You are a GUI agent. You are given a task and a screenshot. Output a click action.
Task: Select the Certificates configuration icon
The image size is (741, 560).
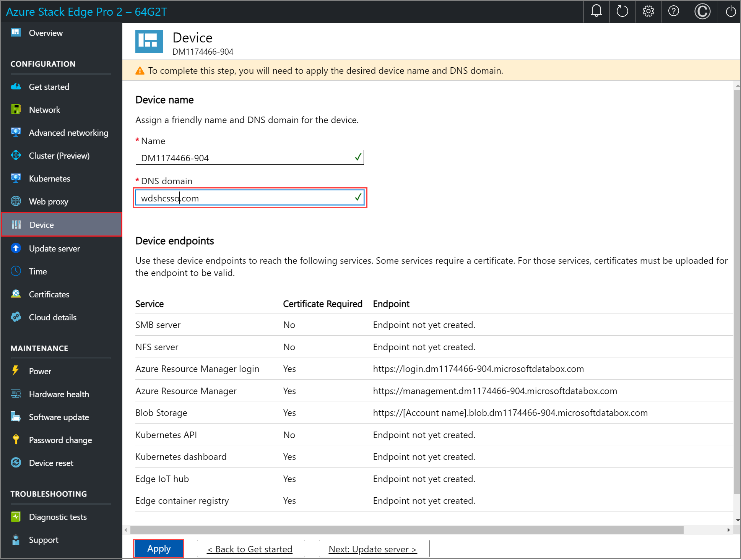(15, 294)
